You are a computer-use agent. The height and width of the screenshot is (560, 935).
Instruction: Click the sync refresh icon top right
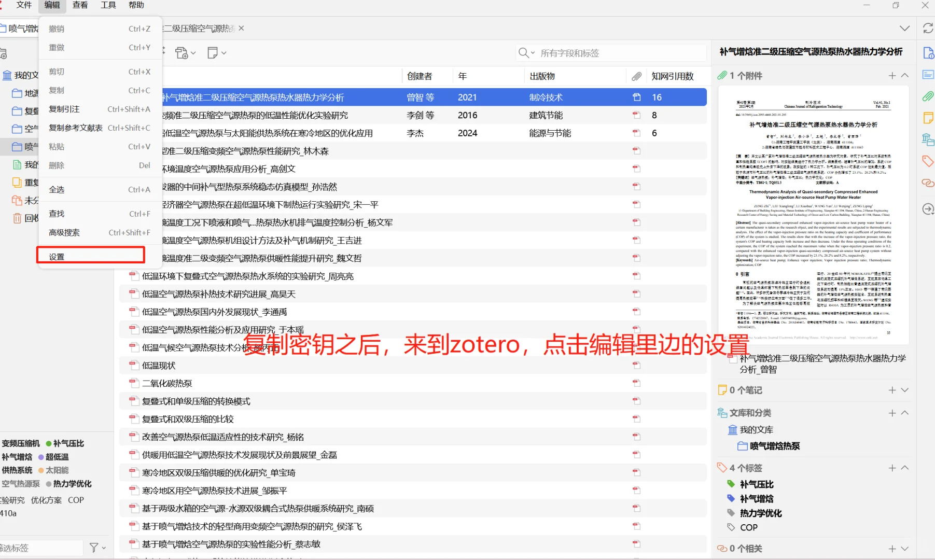click(927, 29)
